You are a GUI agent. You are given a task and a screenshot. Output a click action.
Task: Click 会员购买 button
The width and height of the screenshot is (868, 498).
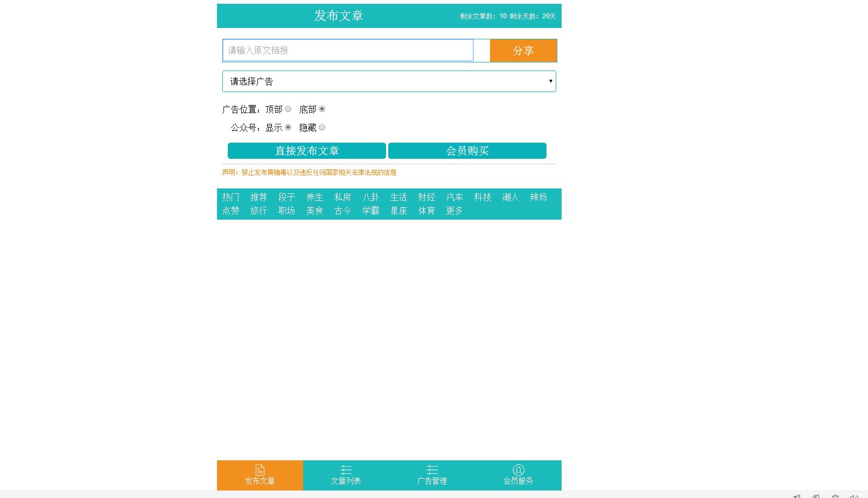pos(467,151)
